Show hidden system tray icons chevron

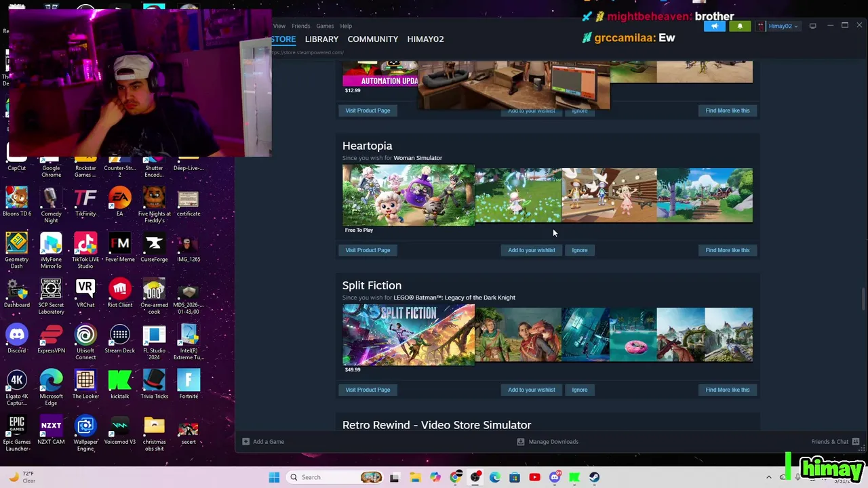(x=768, y=477)
